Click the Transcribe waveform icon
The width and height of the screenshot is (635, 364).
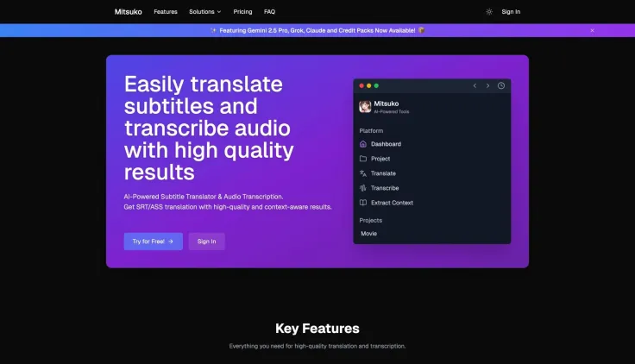363,188
